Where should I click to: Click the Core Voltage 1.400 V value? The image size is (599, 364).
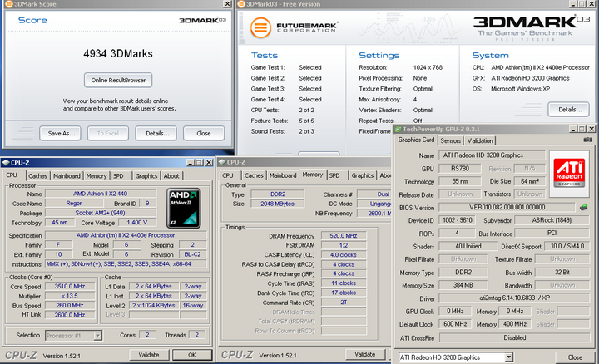click(136, 223)
